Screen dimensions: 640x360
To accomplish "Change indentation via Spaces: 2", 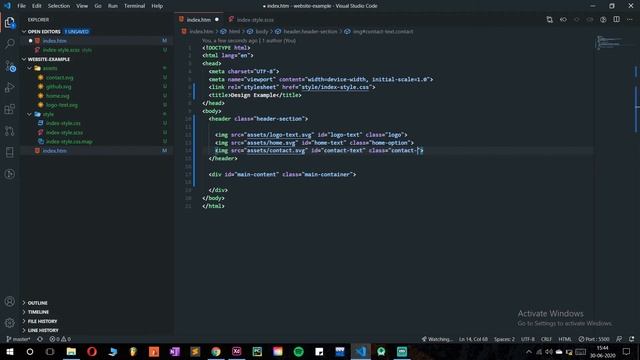I will pyautogui.click(x=504, y=339).
